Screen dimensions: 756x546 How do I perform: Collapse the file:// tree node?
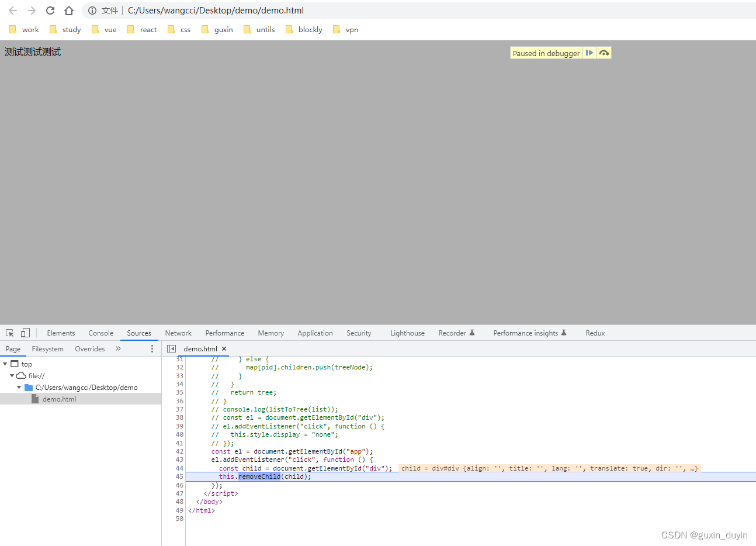click(x=12, y=375)
